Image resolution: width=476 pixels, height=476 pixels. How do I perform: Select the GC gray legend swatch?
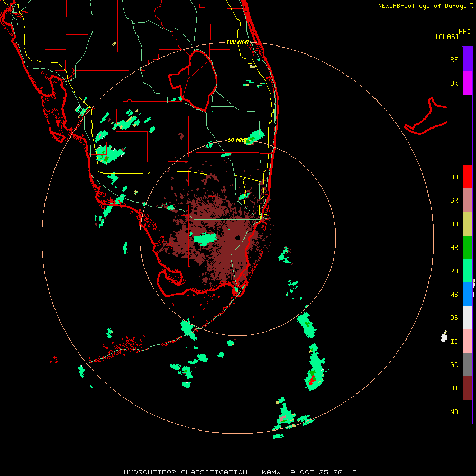467,364
